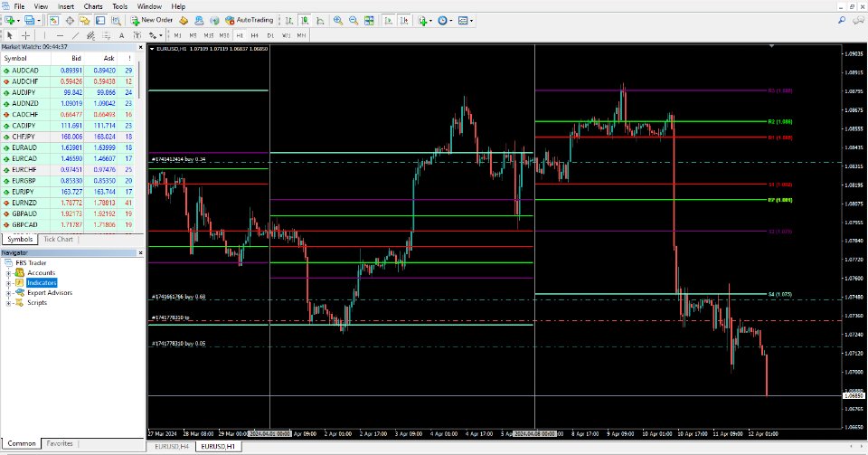Open the Charts menu

point(93,6)
